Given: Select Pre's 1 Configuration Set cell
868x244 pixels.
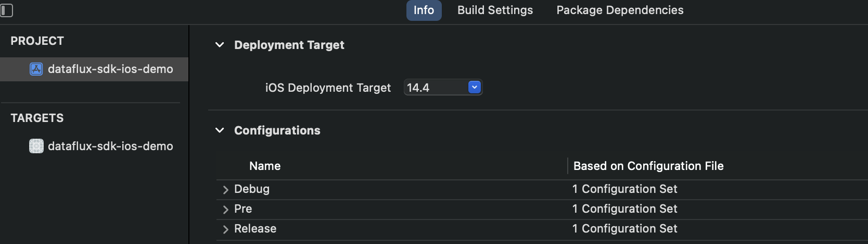Looking at the screenshot, I should [625, 209].
